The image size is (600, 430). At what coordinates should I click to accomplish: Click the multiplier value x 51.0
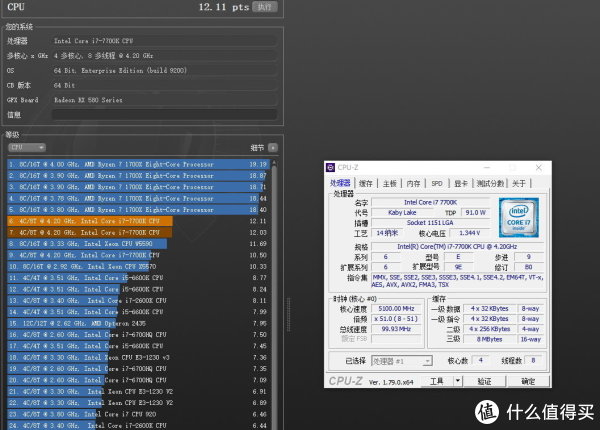coord(396,319)
